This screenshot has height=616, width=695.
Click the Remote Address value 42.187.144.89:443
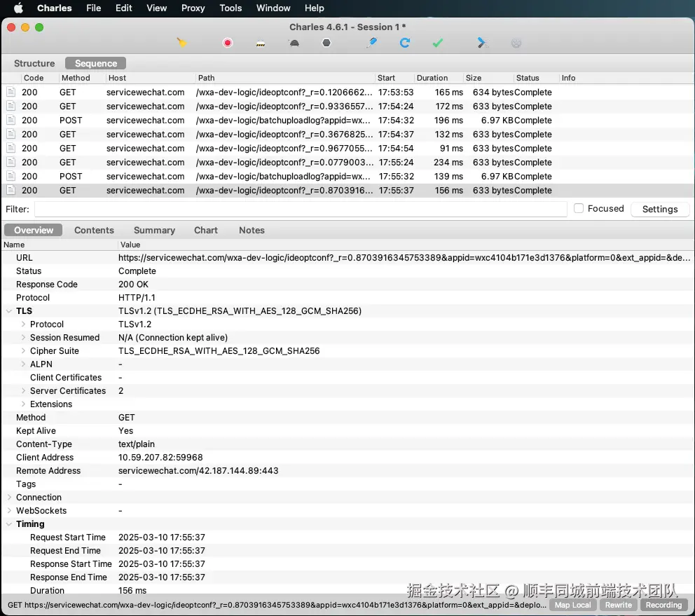click(x=198, y=470)
